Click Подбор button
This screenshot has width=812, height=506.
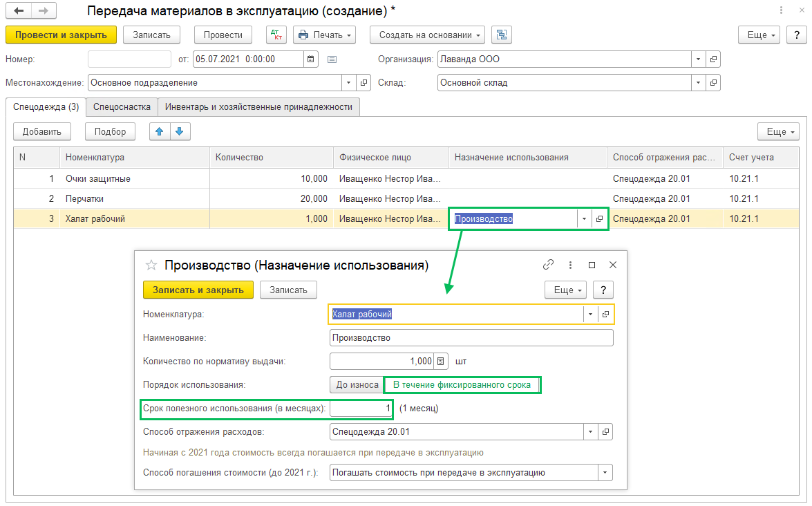tap(110, 131)
